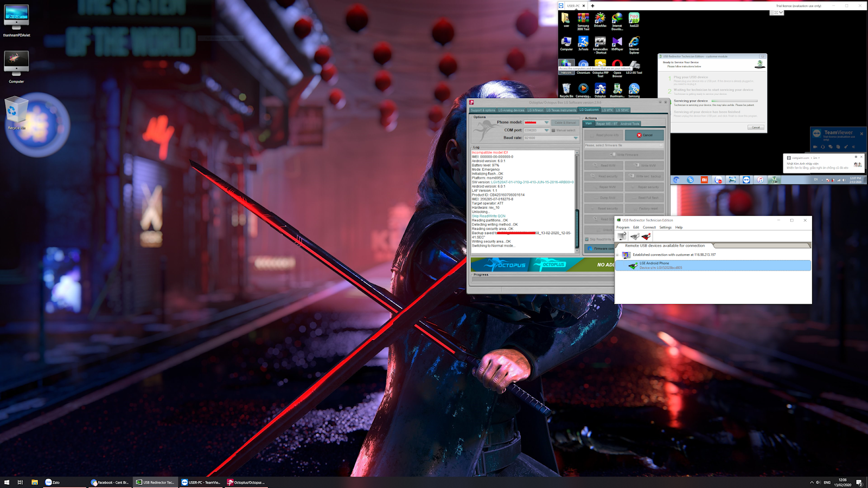The height and width of the screenshot is (488, 868).
Task: Click the vietgiaitri notification popup
Action: [824, 164]
